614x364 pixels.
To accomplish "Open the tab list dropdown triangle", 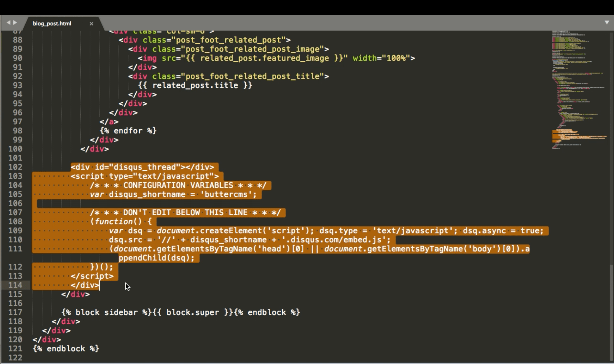I will 607,22.
